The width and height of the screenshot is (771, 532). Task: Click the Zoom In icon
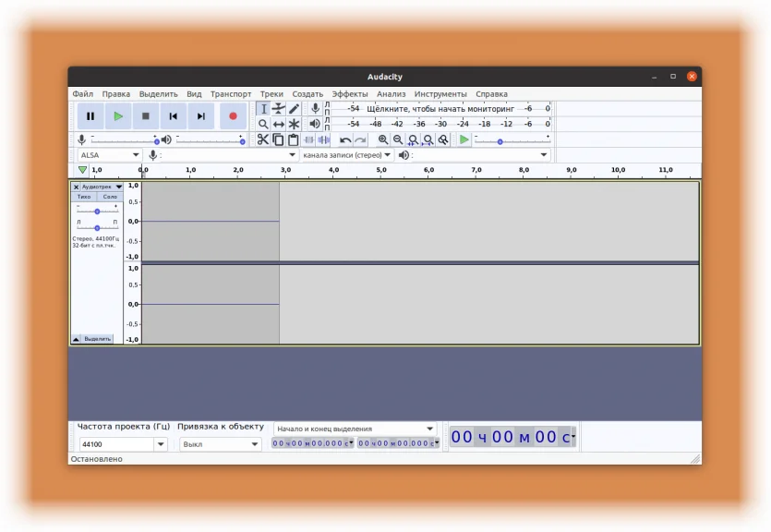(383, 140)
